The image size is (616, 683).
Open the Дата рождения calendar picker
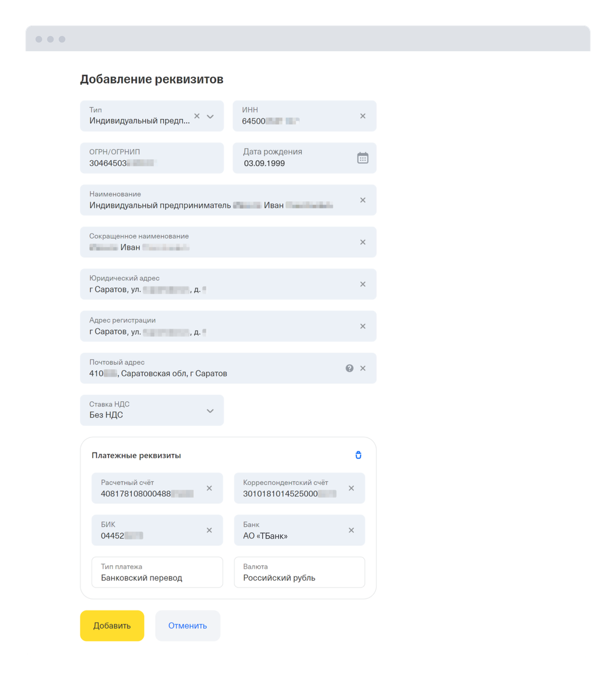[x=363, y=158]
